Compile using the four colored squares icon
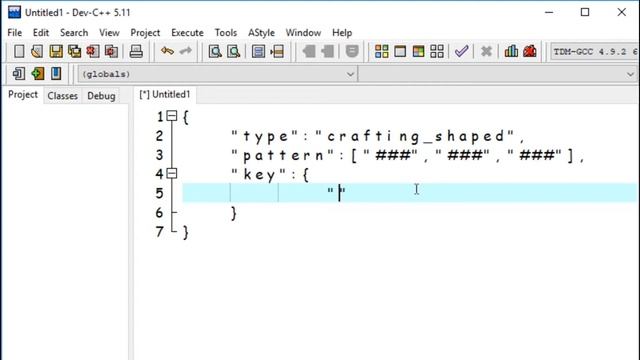Image resolution: width=640 pixels, height=360 pixels. click(382, 51)
